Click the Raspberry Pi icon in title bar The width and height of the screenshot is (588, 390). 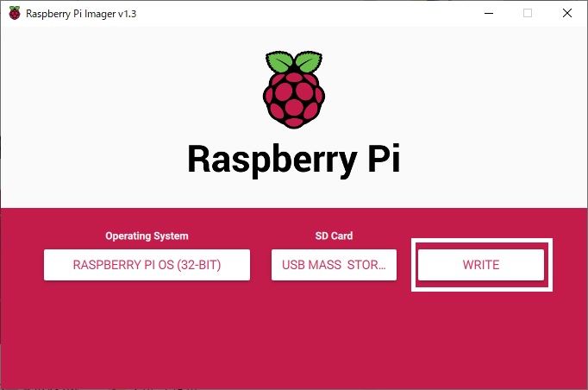[15, 13]
